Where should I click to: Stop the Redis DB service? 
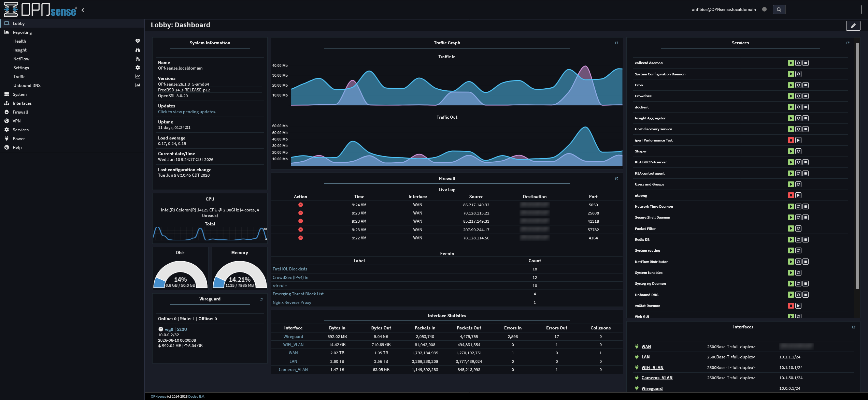(x=806, y=240)
